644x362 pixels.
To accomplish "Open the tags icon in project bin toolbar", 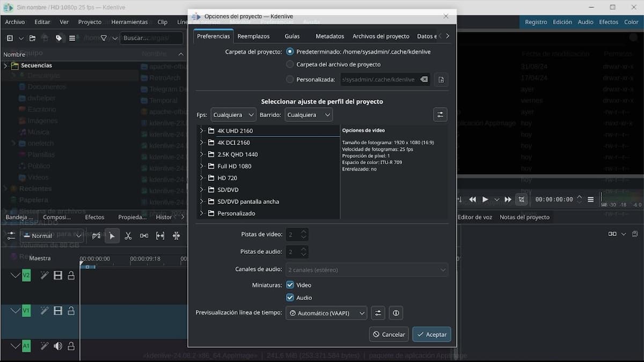I will (58, 38).
